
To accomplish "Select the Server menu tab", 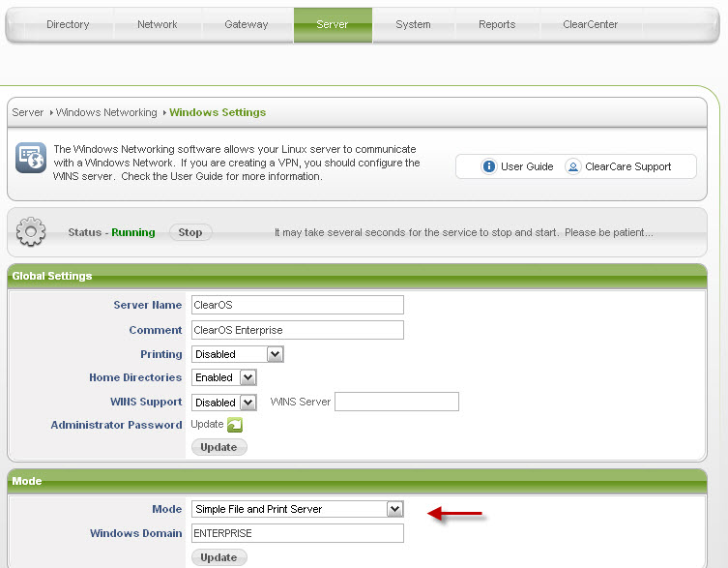I will point(333,24).
